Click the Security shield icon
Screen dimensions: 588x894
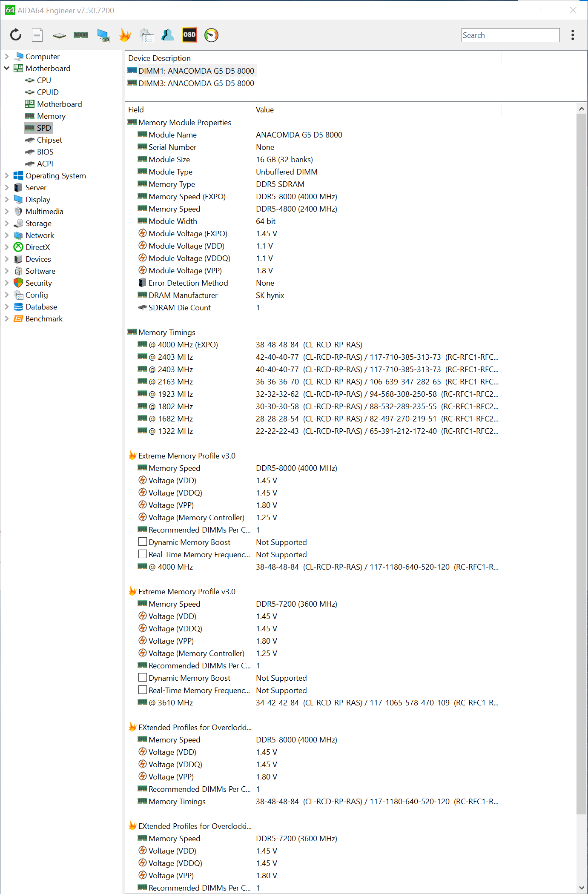18,283
